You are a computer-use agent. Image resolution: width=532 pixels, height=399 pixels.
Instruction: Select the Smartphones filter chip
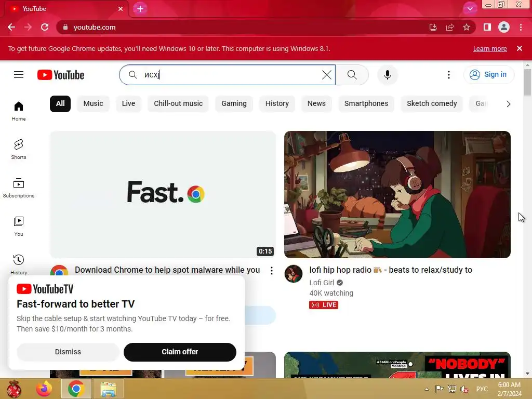click(366, 104)
